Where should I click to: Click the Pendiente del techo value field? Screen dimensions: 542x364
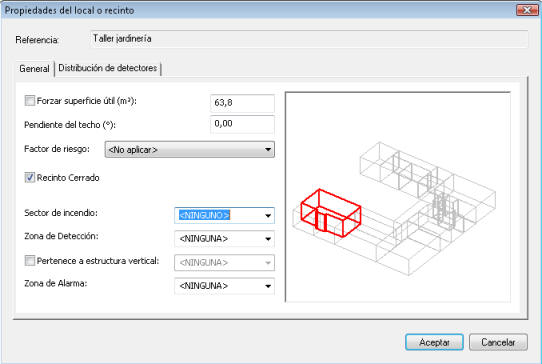click(242, 124)
